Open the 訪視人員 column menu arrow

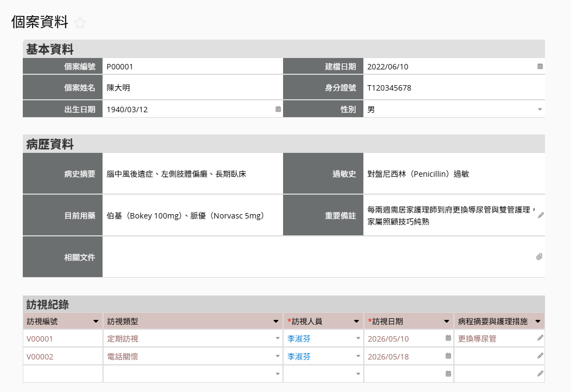[356, 322]
